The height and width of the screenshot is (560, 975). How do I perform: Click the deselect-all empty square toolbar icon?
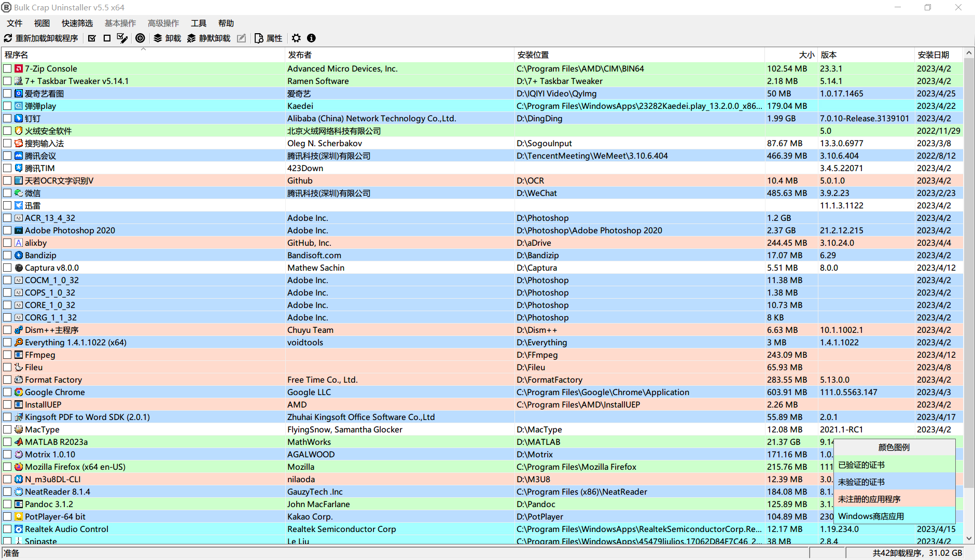click(x=107, y=38)
